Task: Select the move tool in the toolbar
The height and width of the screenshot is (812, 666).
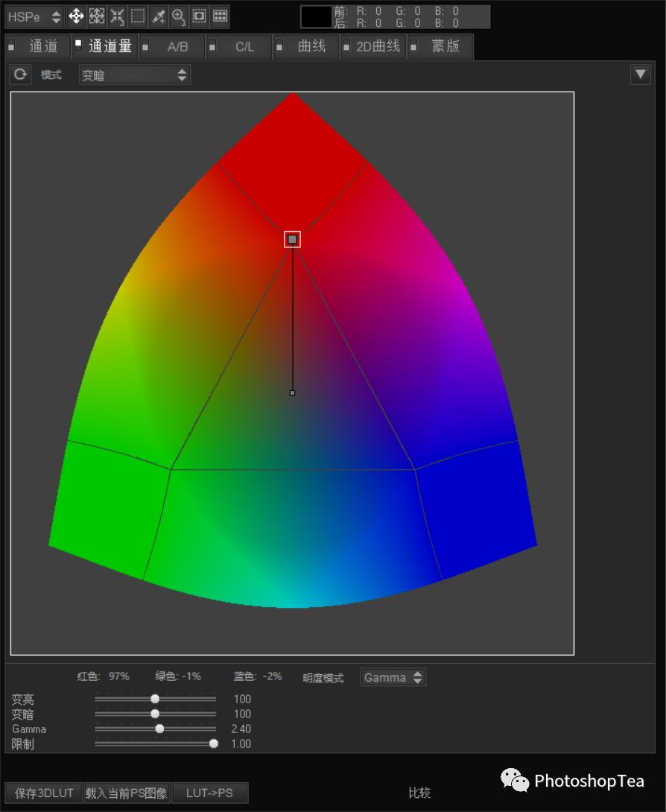Action: point(77,16)
